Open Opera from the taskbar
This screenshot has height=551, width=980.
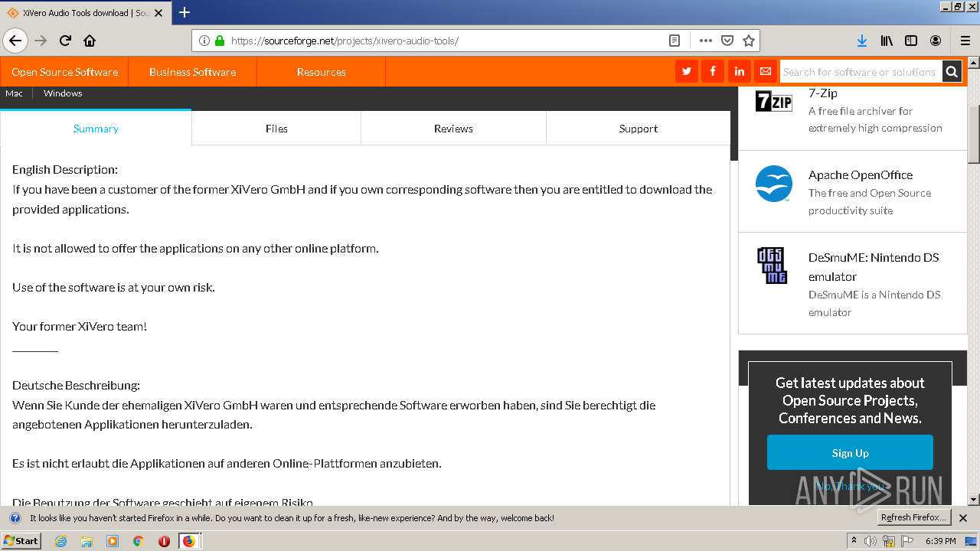164,541
